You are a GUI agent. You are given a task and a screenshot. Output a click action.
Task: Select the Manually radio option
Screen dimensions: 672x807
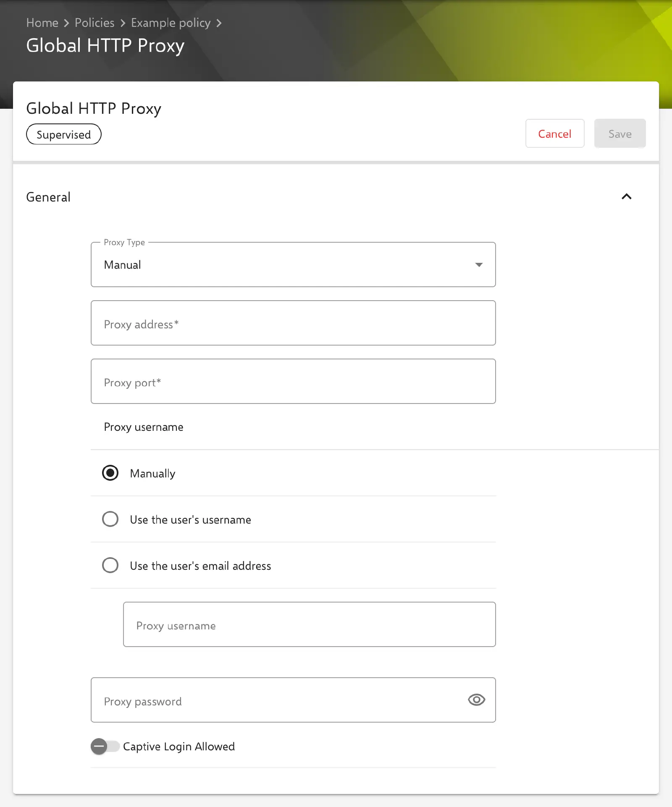[110, 473]
